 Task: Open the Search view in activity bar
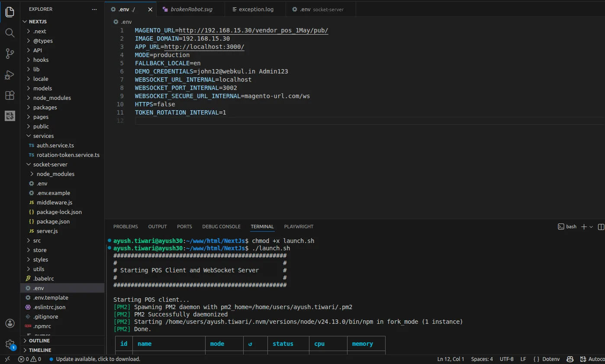coord(10,33)
